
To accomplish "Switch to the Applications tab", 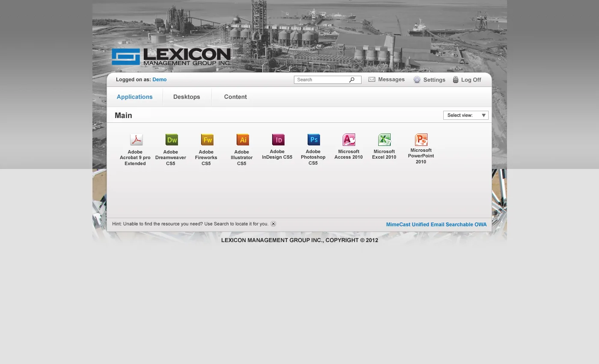I will pyautogui.click(x=135, y=97).
